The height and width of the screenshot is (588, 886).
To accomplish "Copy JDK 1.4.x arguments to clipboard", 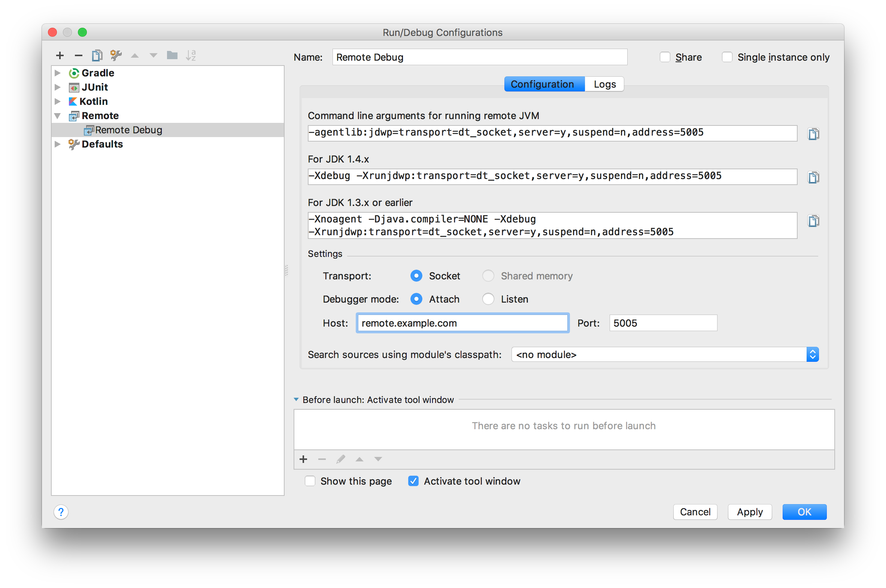I will [x=813, y=178].
